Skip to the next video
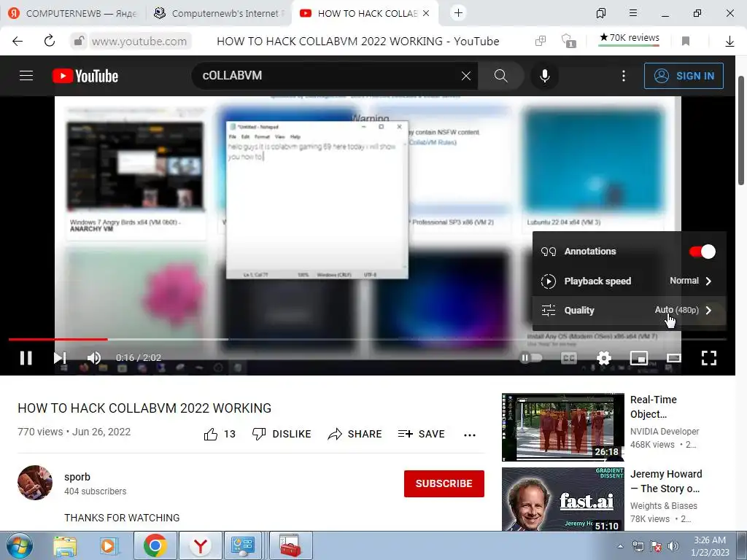 tap(60, 357)
